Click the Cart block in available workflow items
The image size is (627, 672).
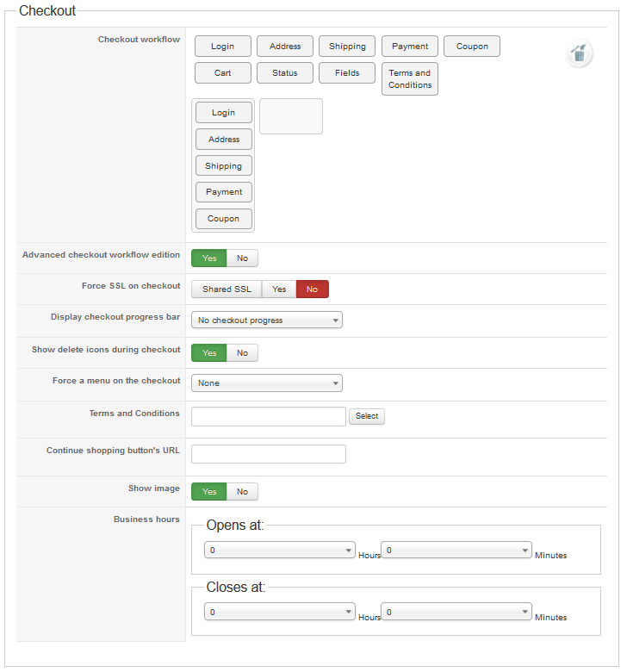[222, 73]
